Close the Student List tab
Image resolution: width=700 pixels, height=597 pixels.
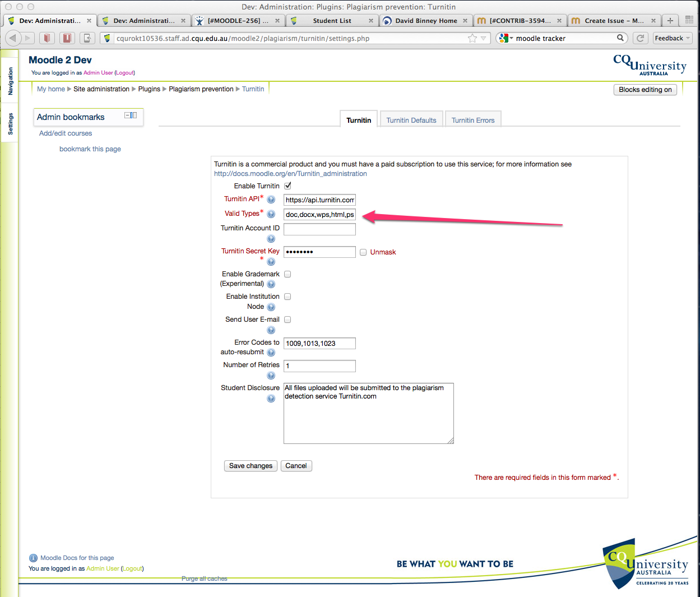point(371,21)
